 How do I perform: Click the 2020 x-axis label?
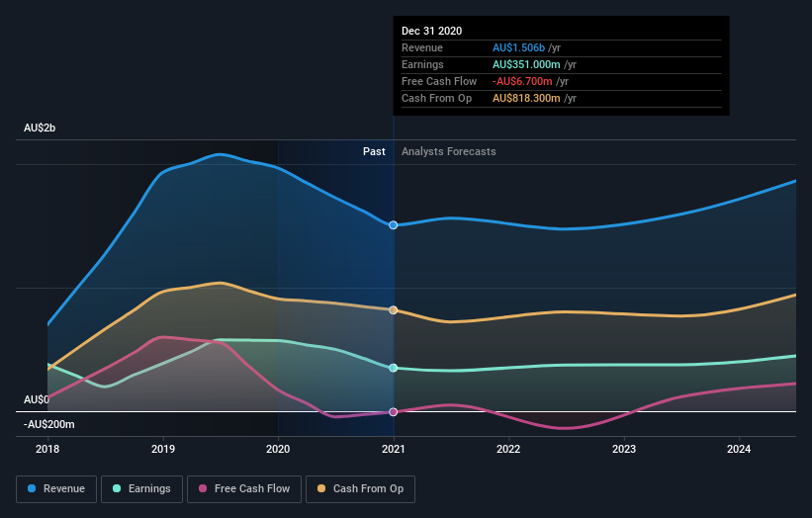click(x=278, y=449)
